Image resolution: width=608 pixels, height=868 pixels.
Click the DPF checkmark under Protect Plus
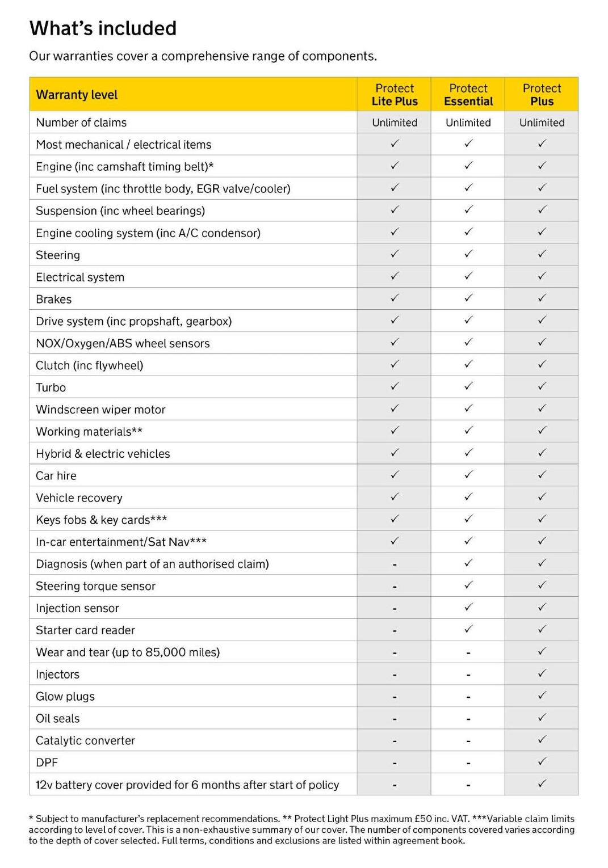(x=542, y=761)
